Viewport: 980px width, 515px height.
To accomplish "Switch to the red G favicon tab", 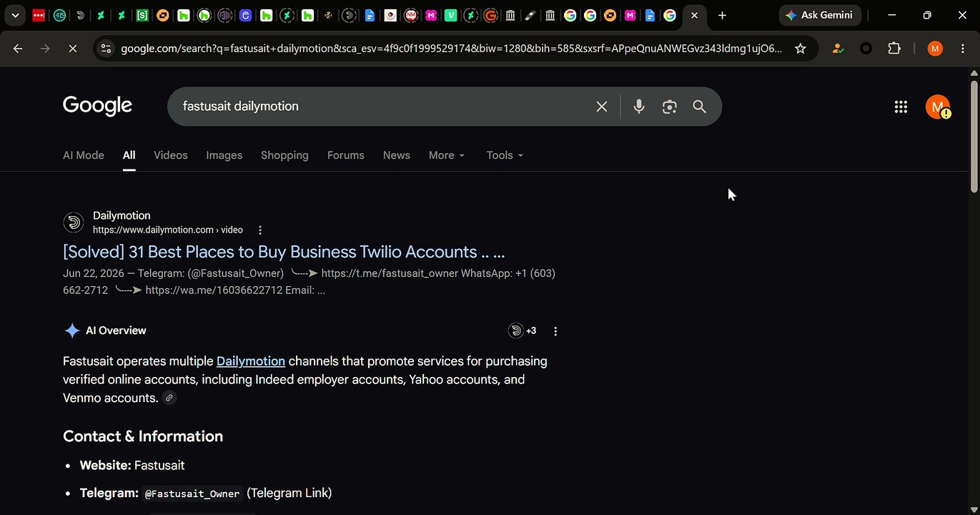I will [490, 15].
